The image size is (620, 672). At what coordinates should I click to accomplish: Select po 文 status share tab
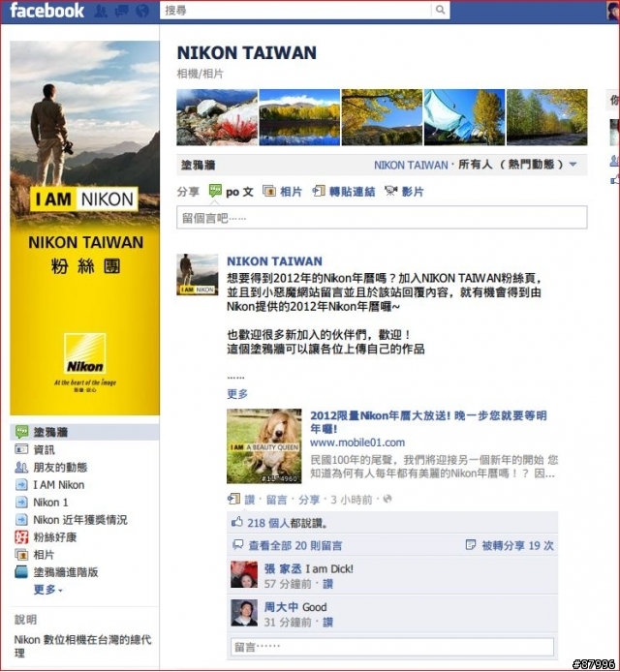(x=231, y=191)
